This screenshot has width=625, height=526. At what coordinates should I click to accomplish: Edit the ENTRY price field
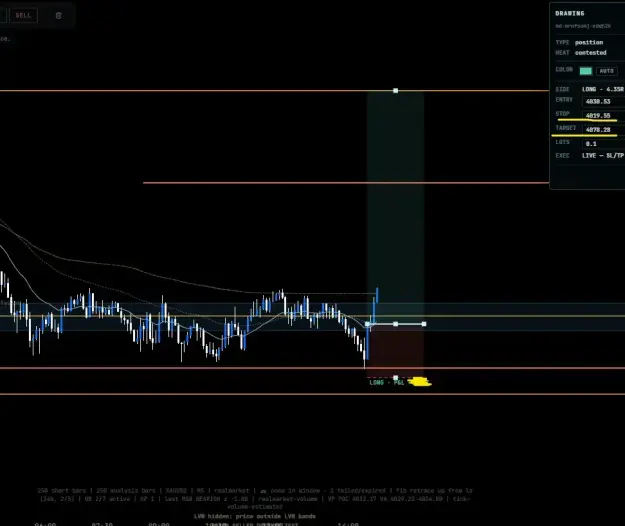tap(603, 102)
